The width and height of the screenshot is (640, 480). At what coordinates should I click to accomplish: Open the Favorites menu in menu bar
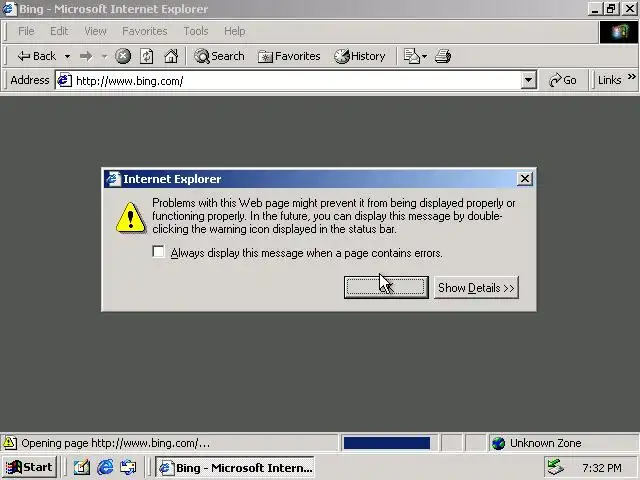144,31
